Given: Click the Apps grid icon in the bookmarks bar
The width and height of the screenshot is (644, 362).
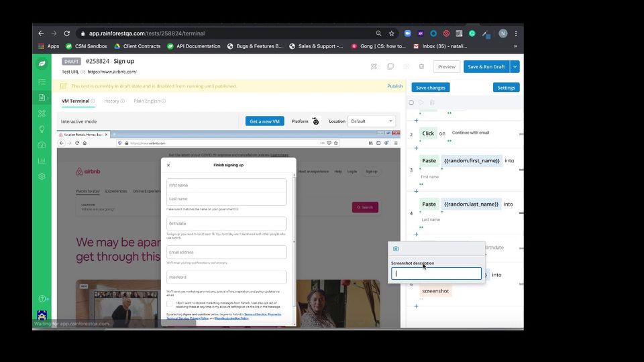Looking at the screenshot, I should tap(41, 46).
